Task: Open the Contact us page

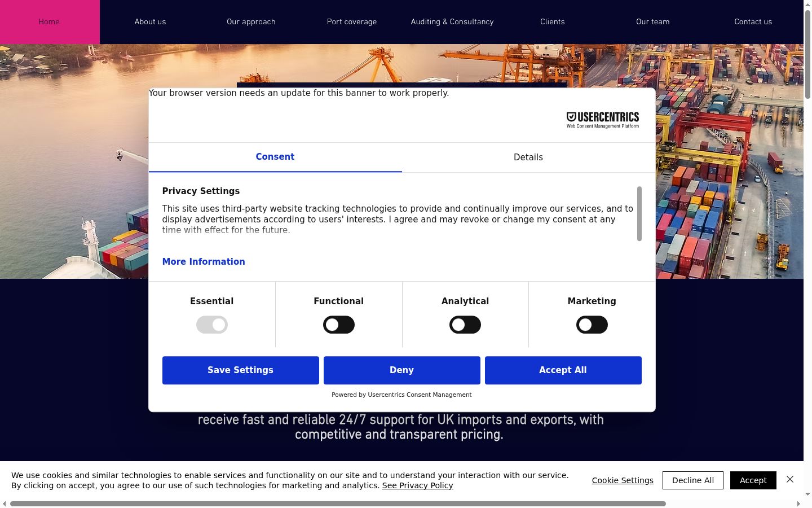Action: pyautogui.click(x=753, y=22)
